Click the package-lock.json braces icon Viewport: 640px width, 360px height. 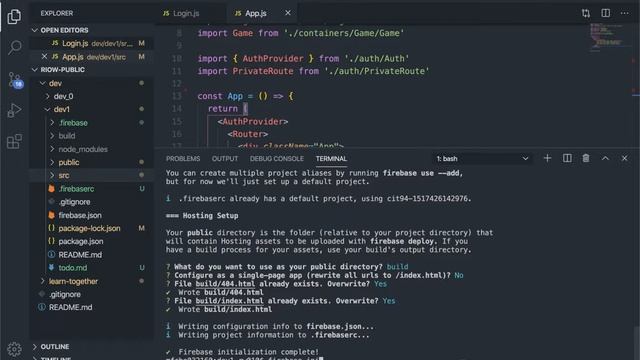51,228
